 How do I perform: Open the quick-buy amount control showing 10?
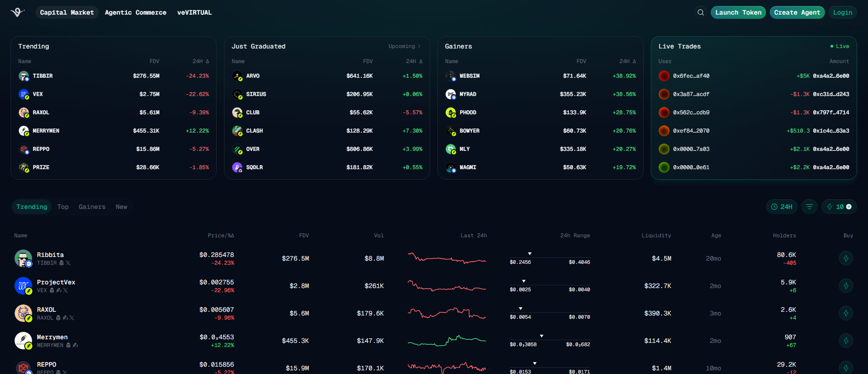click(x=839, y=207)
